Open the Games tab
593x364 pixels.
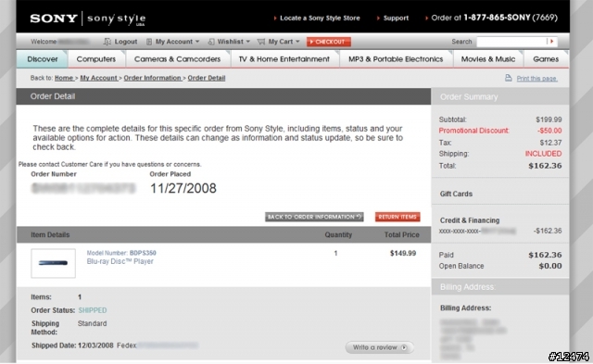click(546, 59)
